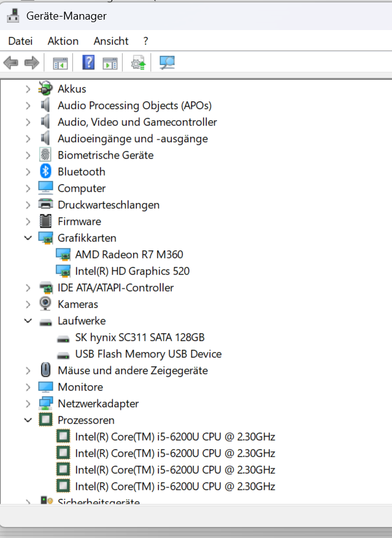Expand the Firmware node
Image resolution: width=392 pixels, height=538 pixels.
point(28,221)
